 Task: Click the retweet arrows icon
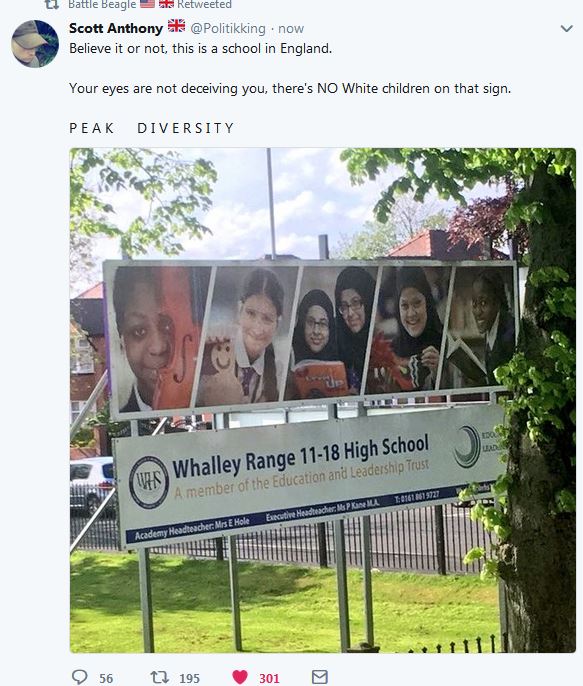[160, 677]
